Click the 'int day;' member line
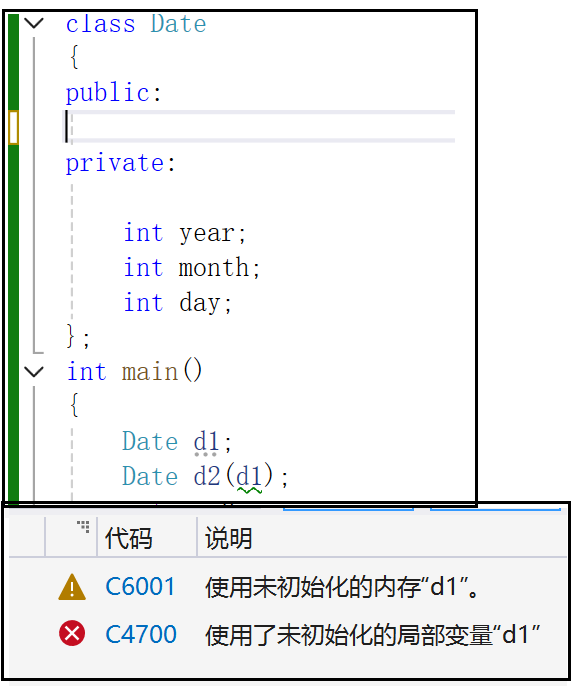The height and width of the screenshot is (688, 576). click(178, 303)
